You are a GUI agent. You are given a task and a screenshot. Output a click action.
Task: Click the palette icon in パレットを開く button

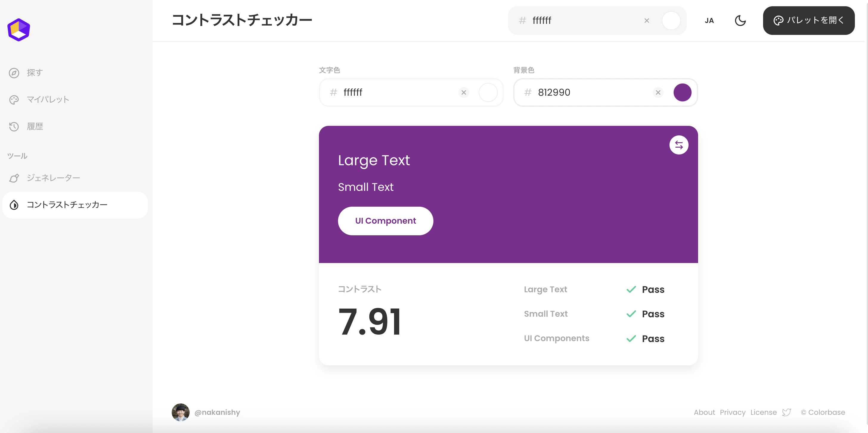pyautogui.click(x=778, y=21)
